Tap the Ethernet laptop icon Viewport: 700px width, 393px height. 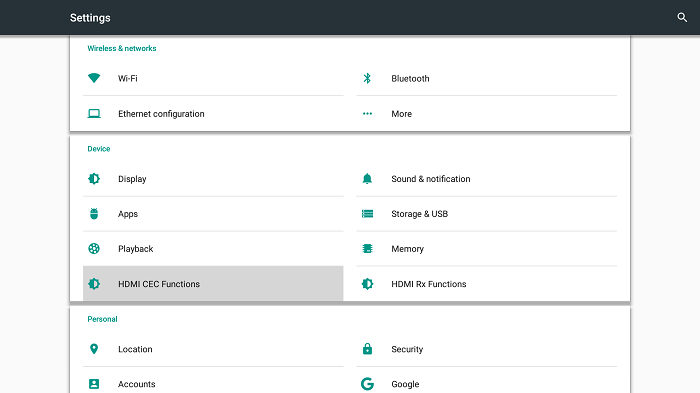pos(94,113)
